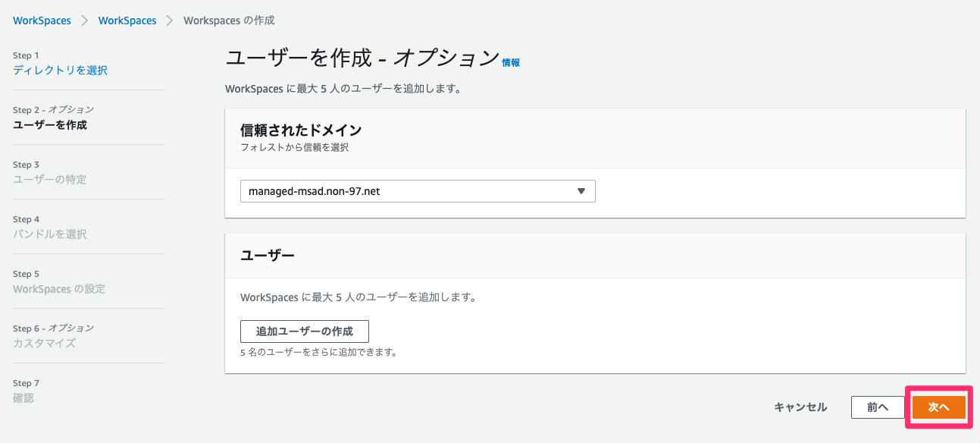Select Step 7 確認 step

(23, 397)
